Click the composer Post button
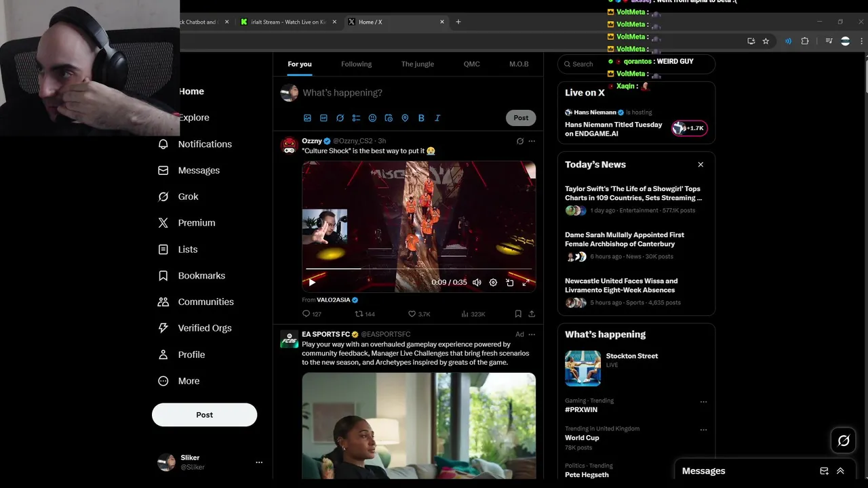This screenshot has height=488, width=868. [521, 118]
